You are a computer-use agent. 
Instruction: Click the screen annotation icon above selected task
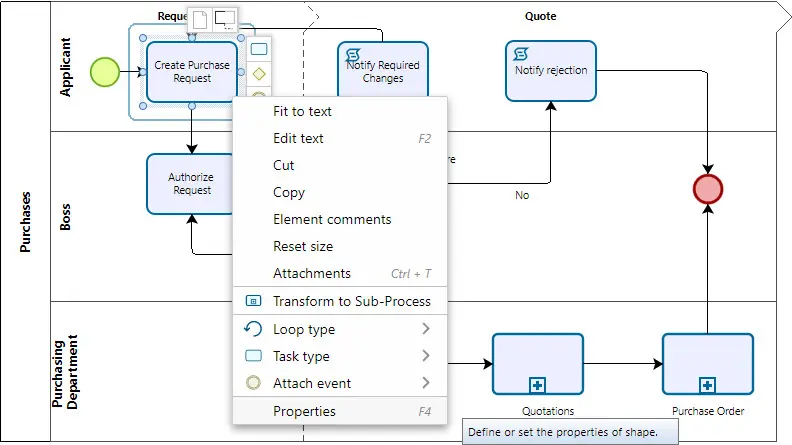225,20
